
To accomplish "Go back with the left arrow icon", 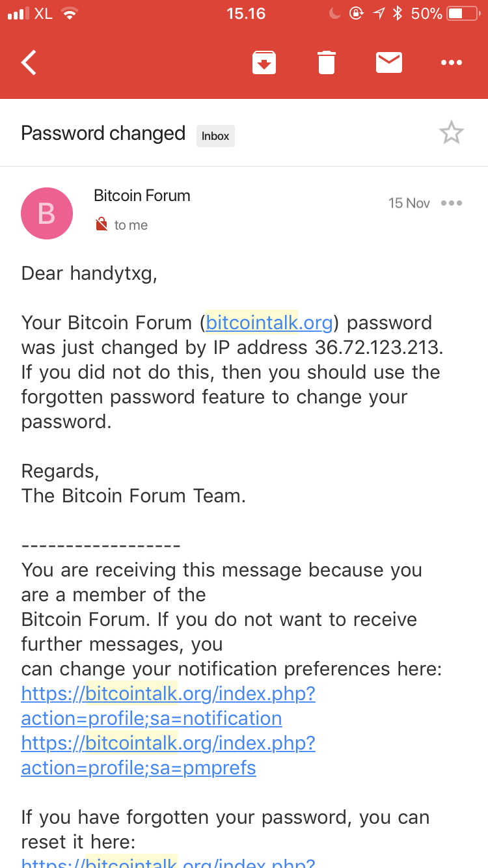I will 29,62.
